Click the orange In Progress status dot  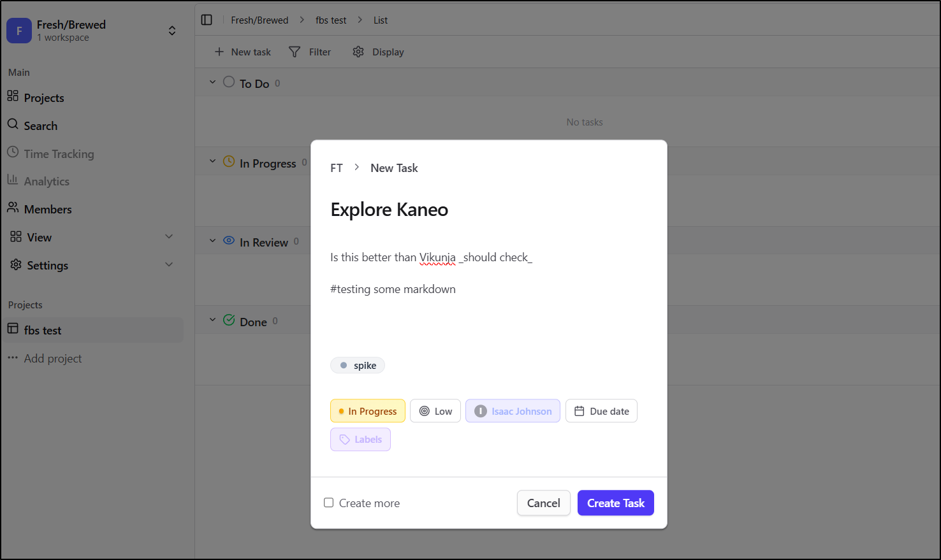(342, 412)
